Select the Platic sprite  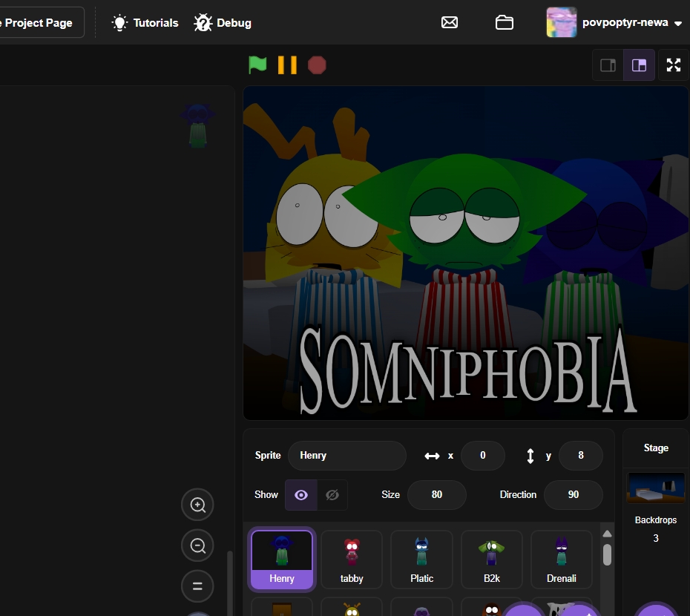pyautogui.click(x=421, y=559)
